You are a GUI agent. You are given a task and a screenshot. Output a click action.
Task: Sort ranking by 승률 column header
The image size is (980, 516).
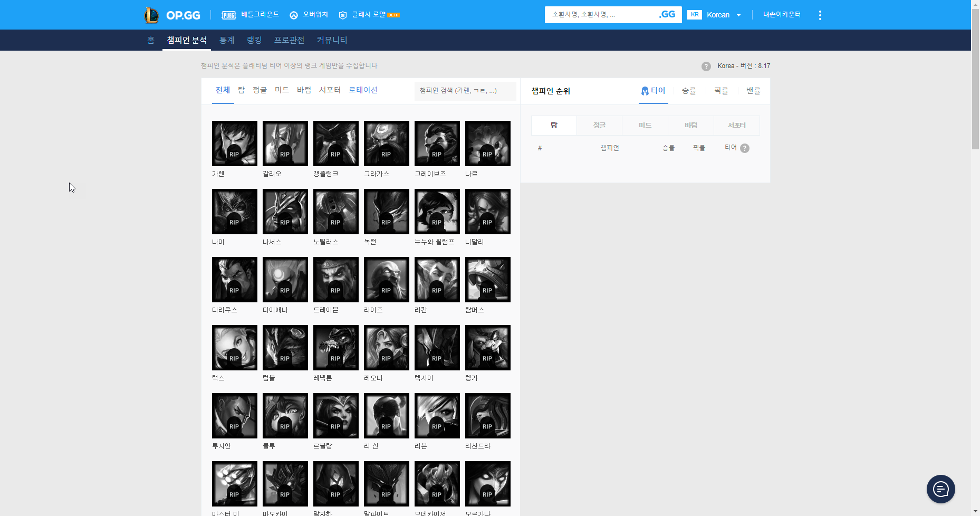point(668,148)
